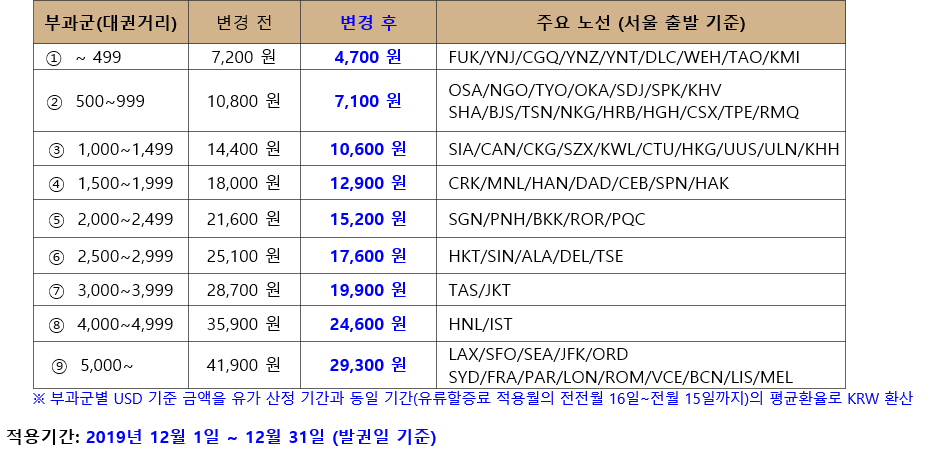Select the ⑥ 2,500~2,999 distance cell
Viewport: 943px width, 462px height.
pos(111,257)
